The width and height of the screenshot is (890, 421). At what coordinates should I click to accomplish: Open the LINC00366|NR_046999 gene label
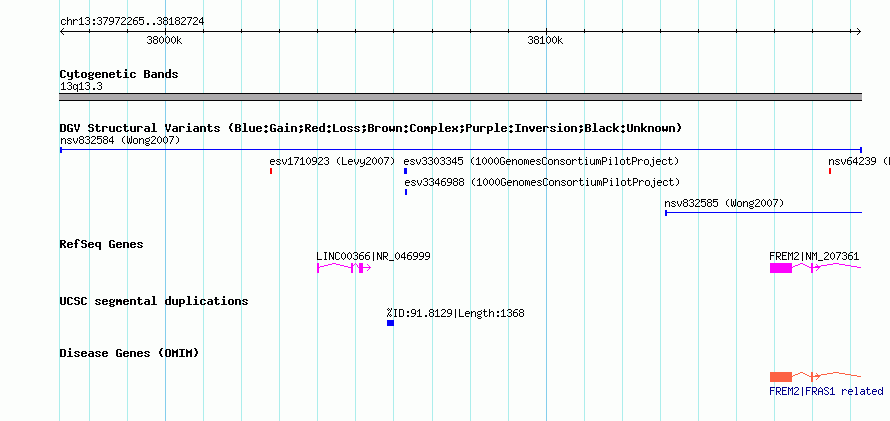click(x=373, y=256)
